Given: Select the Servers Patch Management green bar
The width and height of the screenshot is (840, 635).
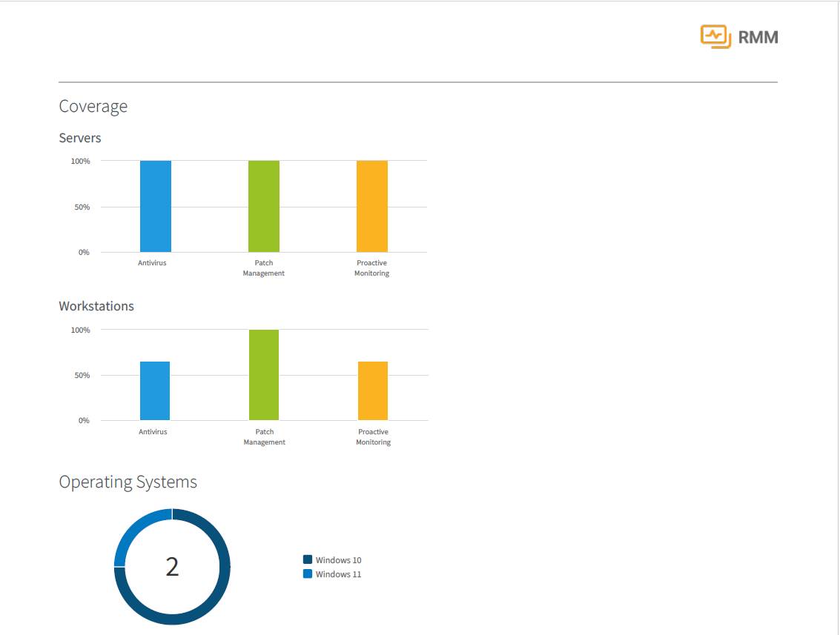Looking at the screenshot, I should (x=264, y=207).
